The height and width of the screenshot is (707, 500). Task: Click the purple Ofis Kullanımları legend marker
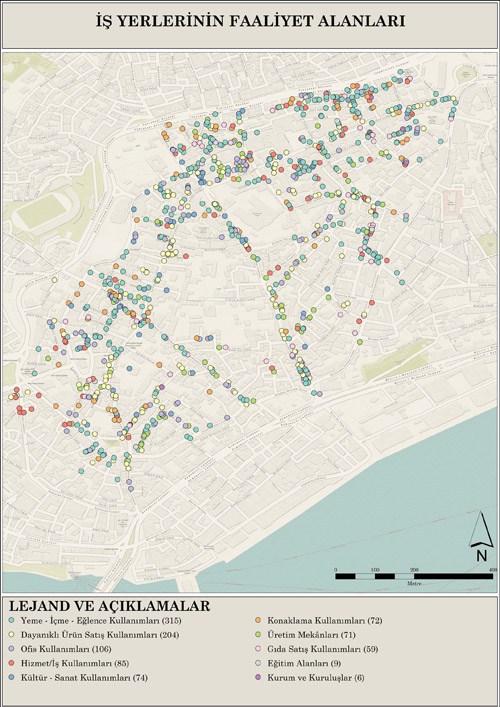11,649
